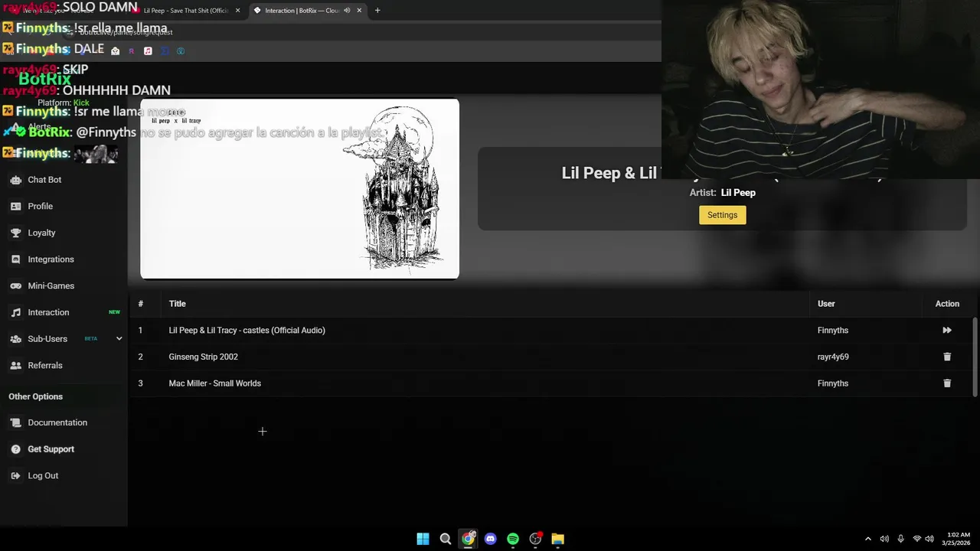Select the 'Mac Miller - Small Worlds' title

pos(214,383)
